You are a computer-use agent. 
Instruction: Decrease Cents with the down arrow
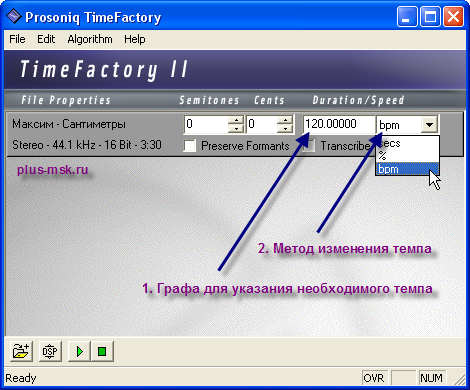tap(285, 129)
